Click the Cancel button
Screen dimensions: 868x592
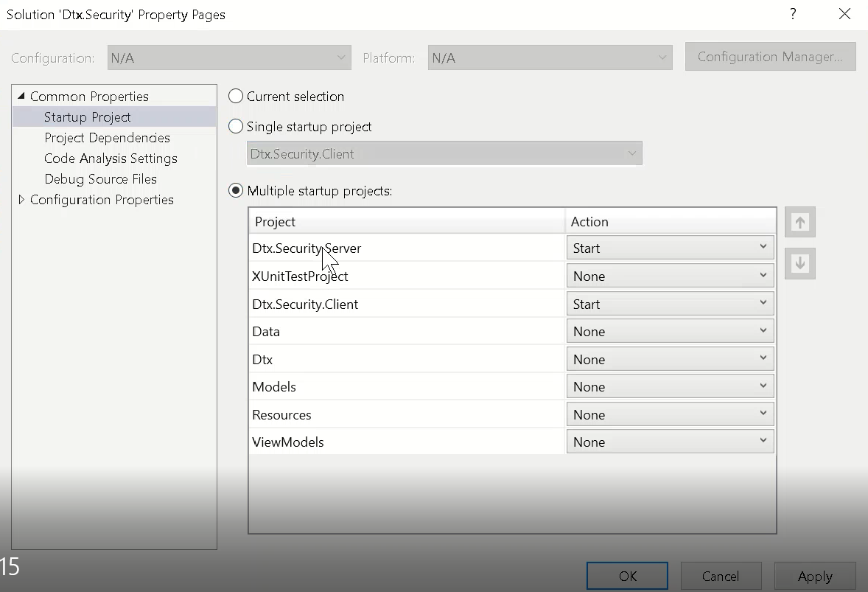[x=721, y=576]
